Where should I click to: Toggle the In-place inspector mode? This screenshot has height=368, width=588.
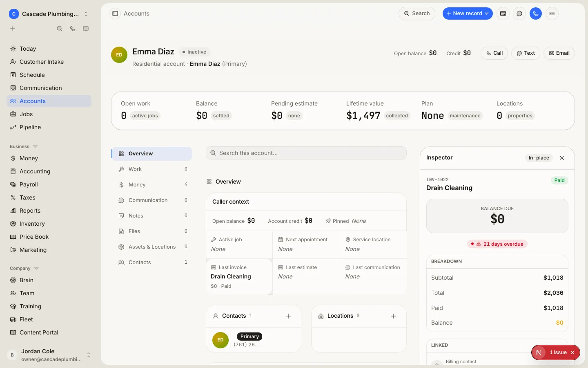pyautogui.click(x=539, y=158)
